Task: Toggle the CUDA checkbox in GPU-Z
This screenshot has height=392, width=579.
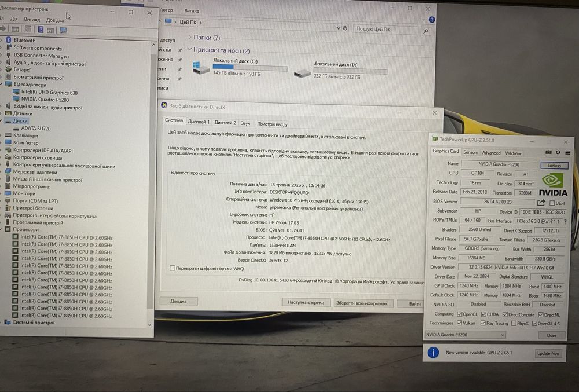Action: [483, 314]
